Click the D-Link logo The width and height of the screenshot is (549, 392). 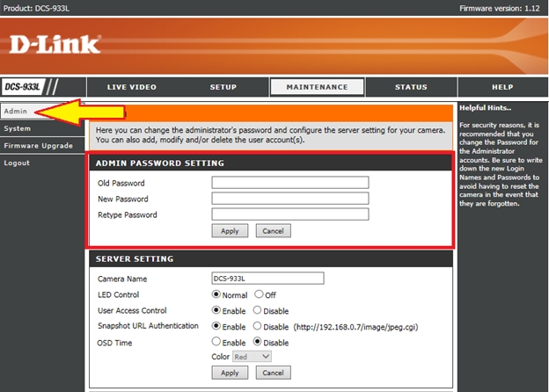pos(56,44)
